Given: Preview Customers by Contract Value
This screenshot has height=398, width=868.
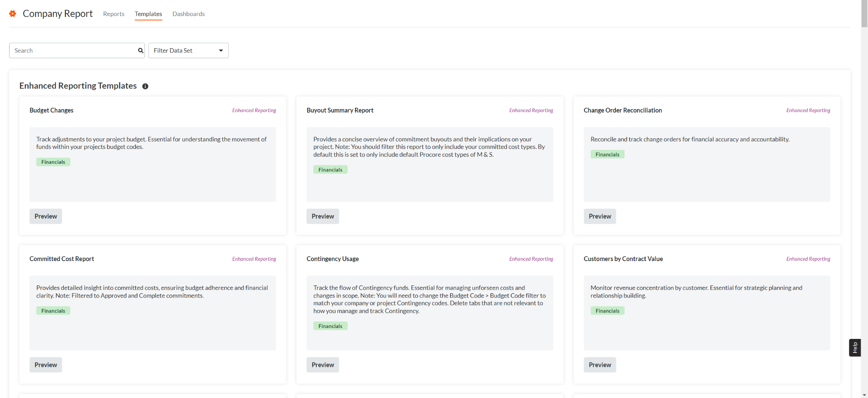Looking at the screenshot, I should coord(599,365).
